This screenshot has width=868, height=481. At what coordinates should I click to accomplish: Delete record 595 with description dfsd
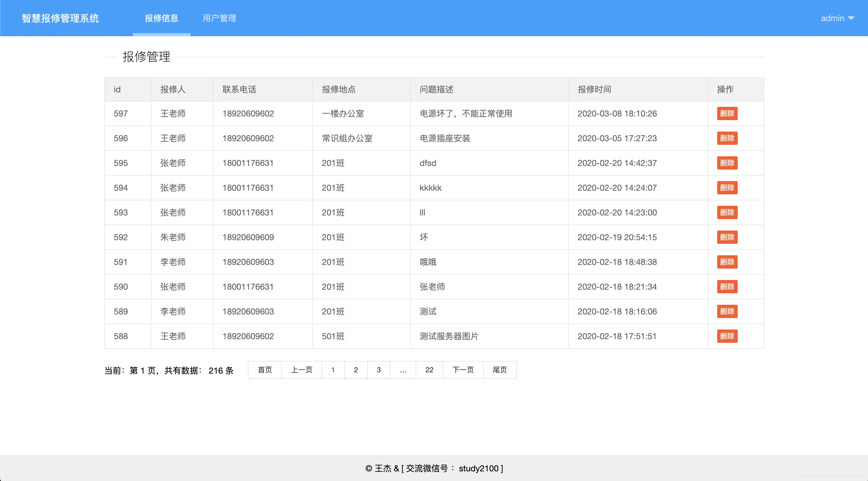727,163
